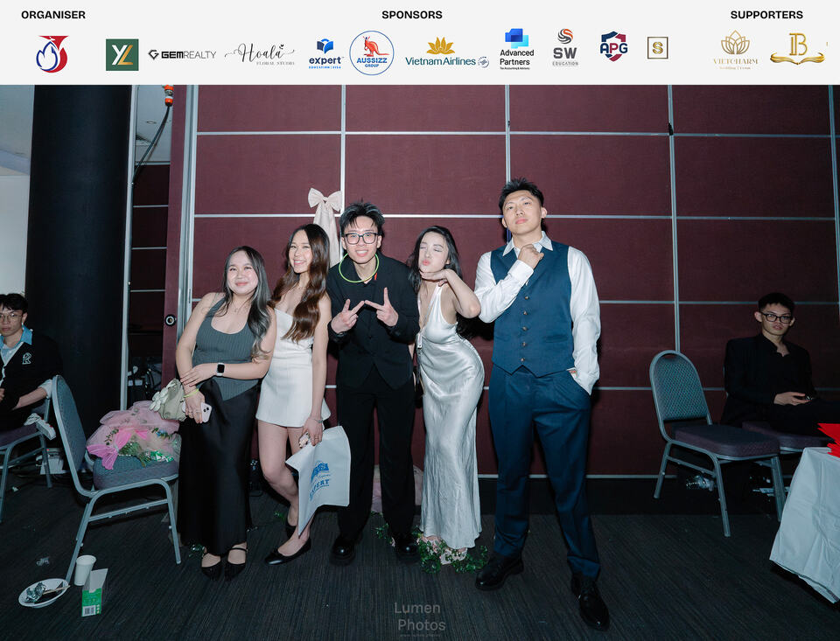This screenshot has height=641, width=840.
Task: Open the APG shield logo
Action: click(x=614, y=46)
